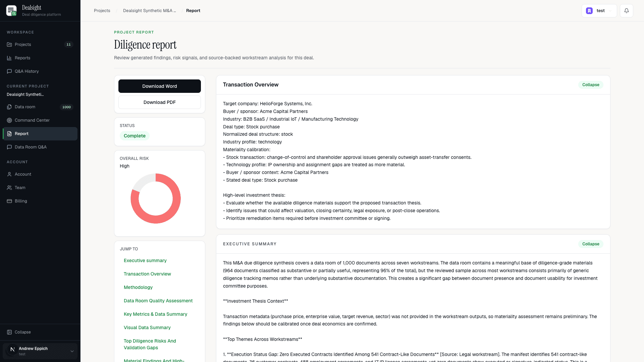Screen dimensions: 644x362
Task: Click the Data room count badge 1000
Action: (66, 107)
